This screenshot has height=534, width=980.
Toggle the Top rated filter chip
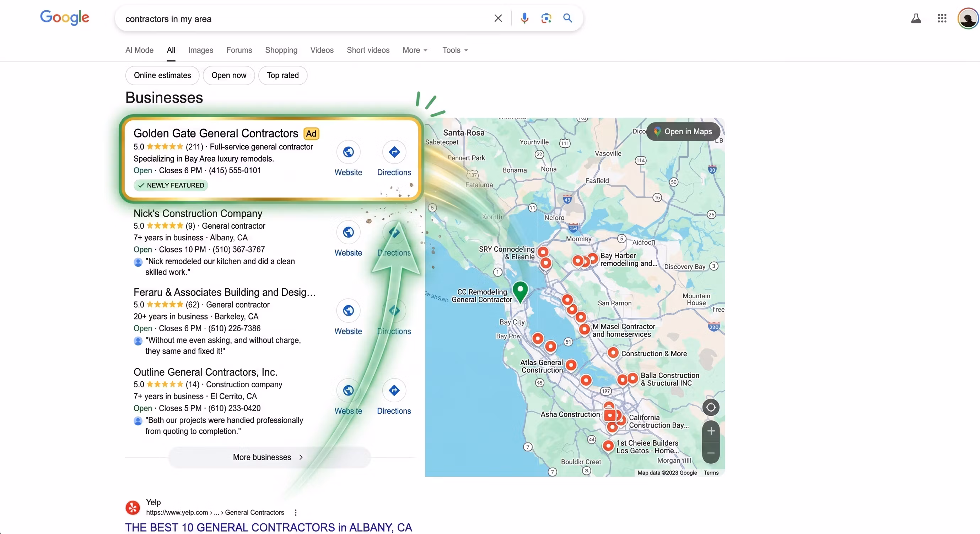coord(282,75)
